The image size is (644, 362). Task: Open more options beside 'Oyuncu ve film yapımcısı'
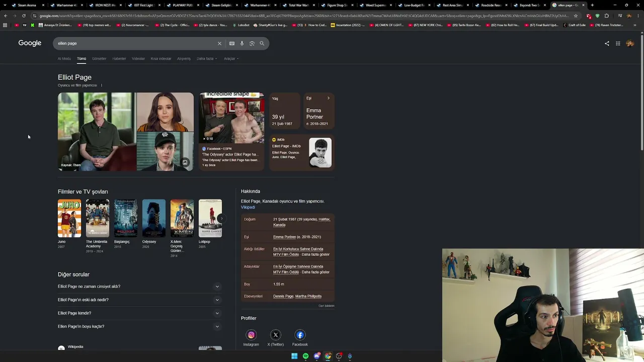coord(101,85)
